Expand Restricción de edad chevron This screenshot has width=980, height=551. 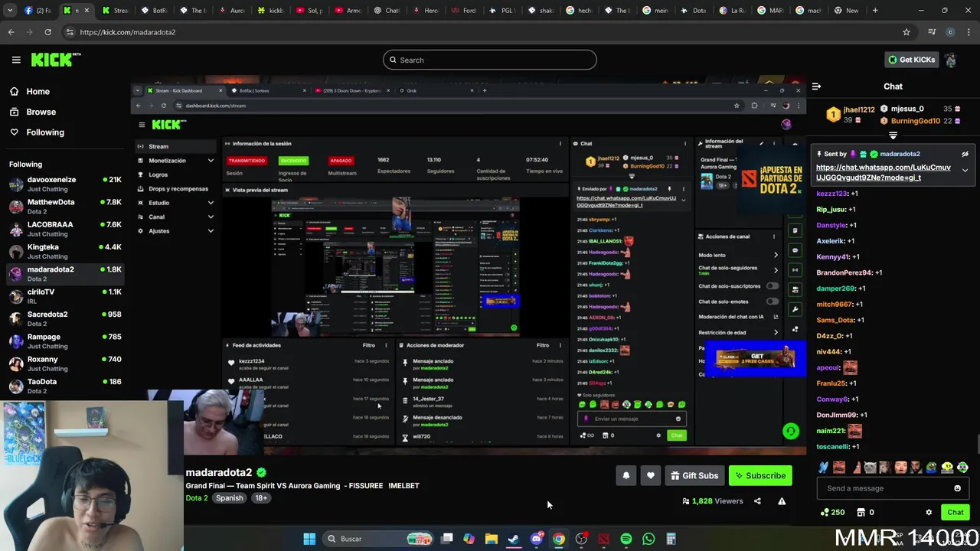point(775,332)
